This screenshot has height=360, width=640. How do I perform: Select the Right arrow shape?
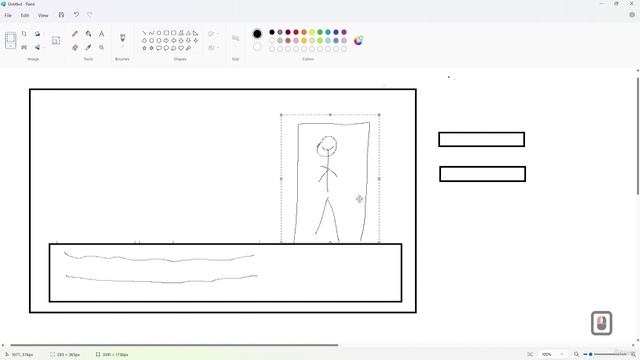pos(166,40)
